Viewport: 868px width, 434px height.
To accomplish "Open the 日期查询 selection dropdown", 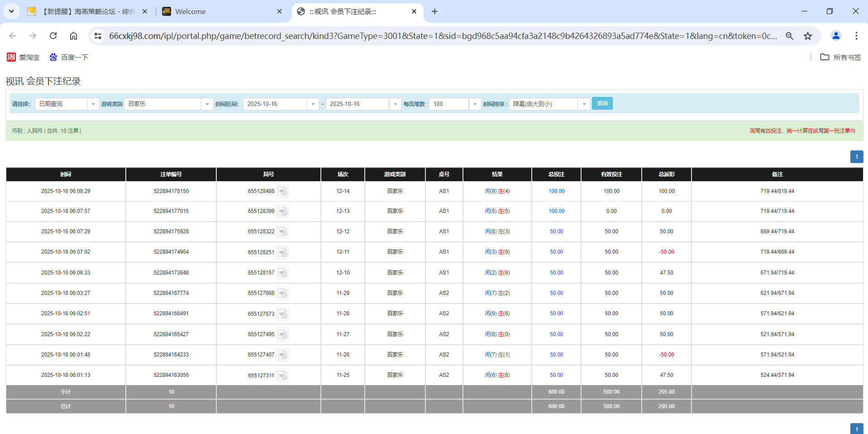I will click(93, 104).
